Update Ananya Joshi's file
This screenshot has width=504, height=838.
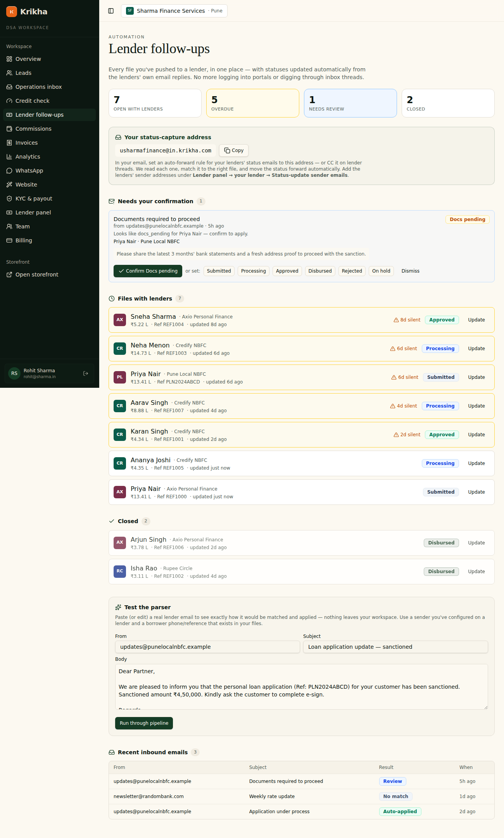pyautogui.click(x=476, y=463)
